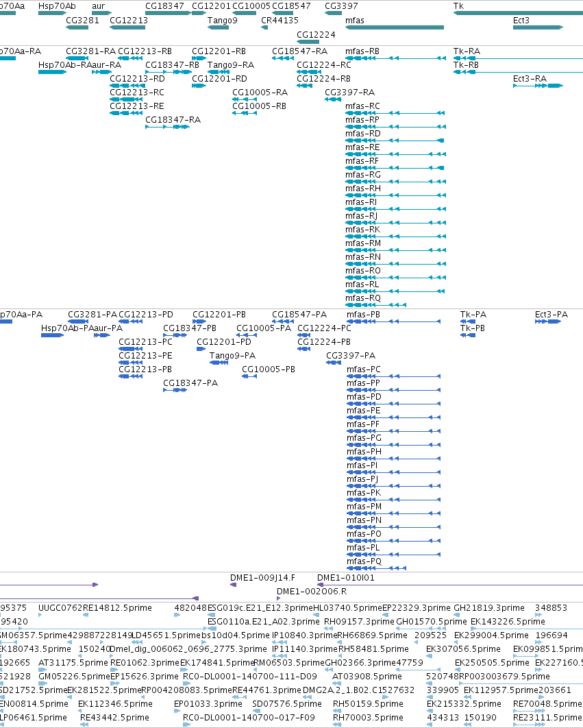Image resolution: width=583 pixels, height=728 pixels.
Task: Select the DME1-002O06.R feature
Action: [279, 598]
